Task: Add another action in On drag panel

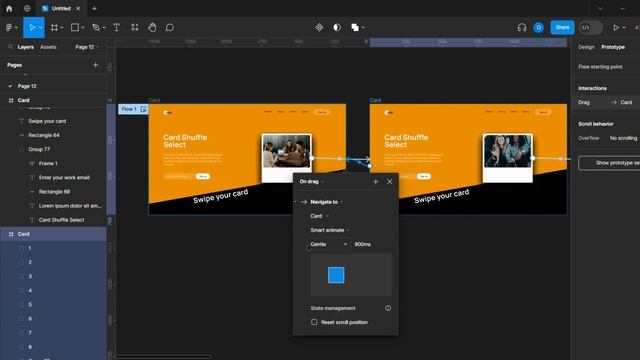Action: [376, 182]
